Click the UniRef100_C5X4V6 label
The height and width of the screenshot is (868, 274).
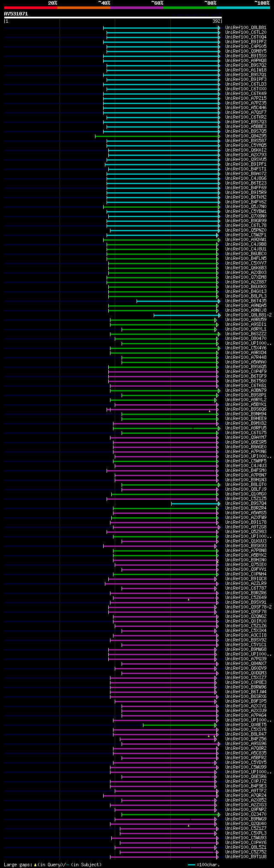(x=246, y=348)
